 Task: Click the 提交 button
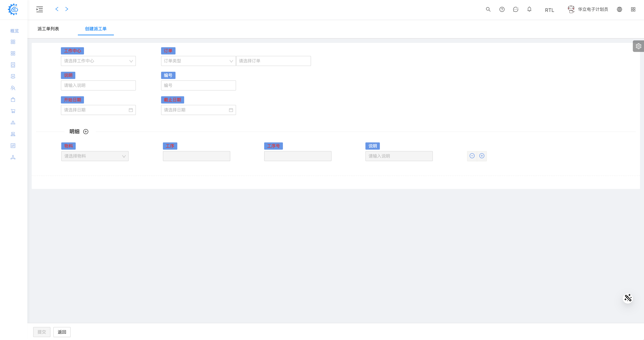(42, 332)
